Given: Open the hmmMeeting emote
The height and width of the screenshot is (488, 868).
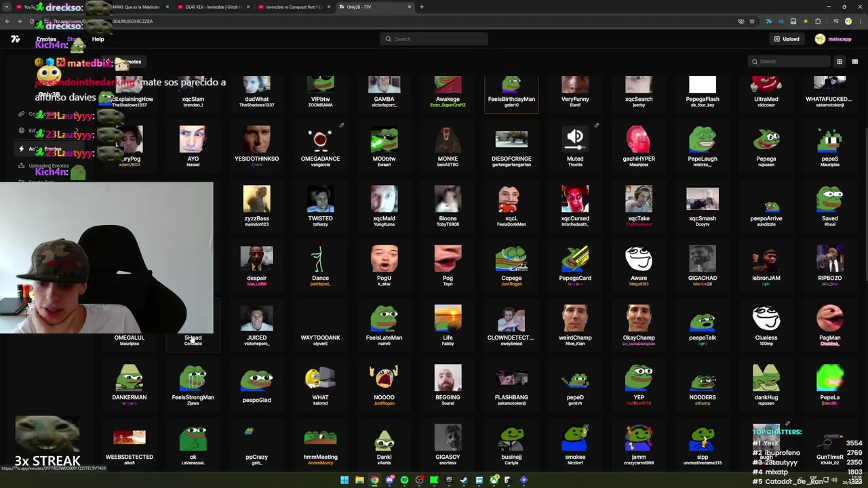Looking at the screenshot, I should click(x=320, y=444).
